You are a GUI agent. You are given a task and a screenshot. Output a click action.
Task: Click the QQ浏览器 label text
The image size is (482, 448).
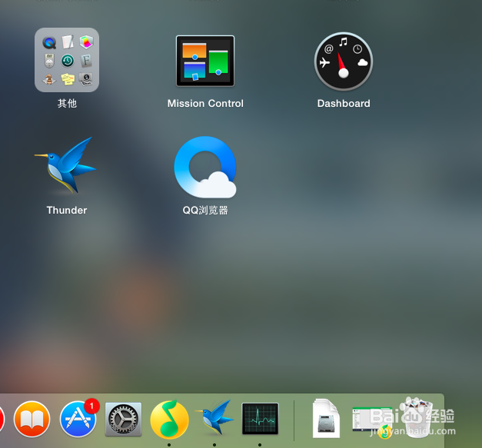(205, 211)
